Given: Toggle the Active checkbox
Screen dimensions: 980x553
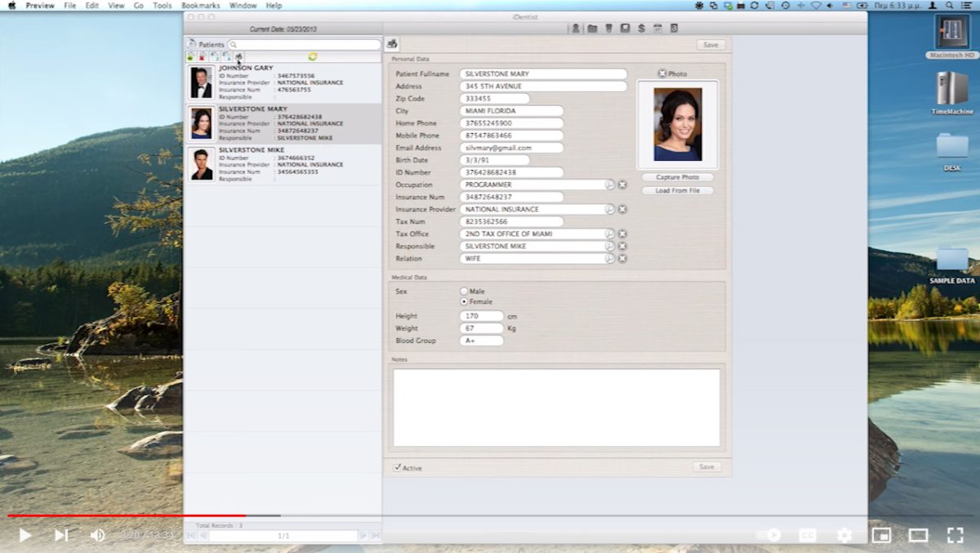Looking at the screenshot, I should click(x=398, y=467).
